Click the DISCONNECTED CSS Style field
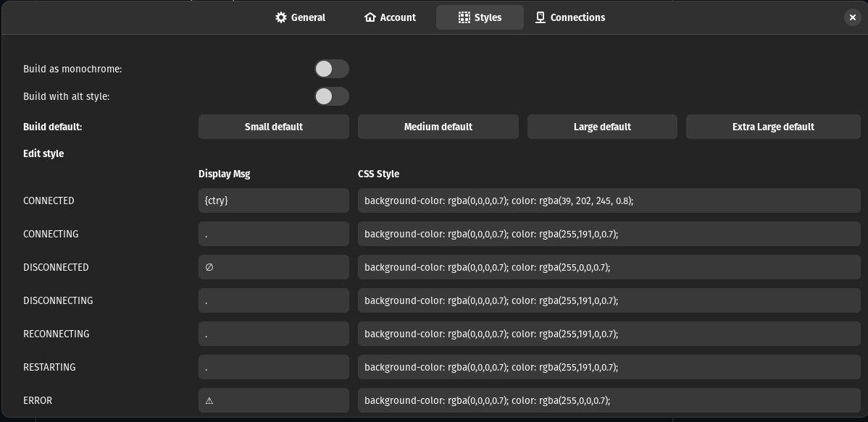This screenshot has width=868, height=422. click(608, 267)
